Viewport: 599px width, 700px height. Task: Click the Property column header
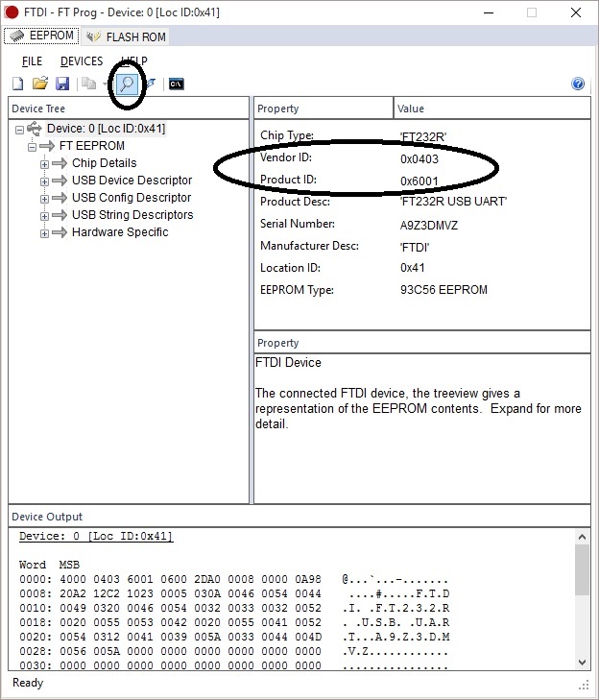[x=323, y=109]
